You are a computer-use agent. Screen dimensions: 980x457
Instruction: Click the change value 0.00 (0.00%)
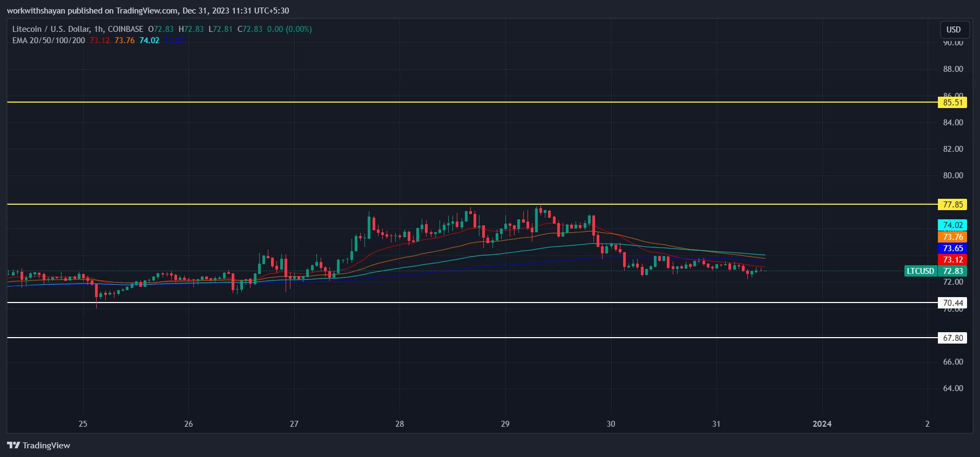(289, 29)
